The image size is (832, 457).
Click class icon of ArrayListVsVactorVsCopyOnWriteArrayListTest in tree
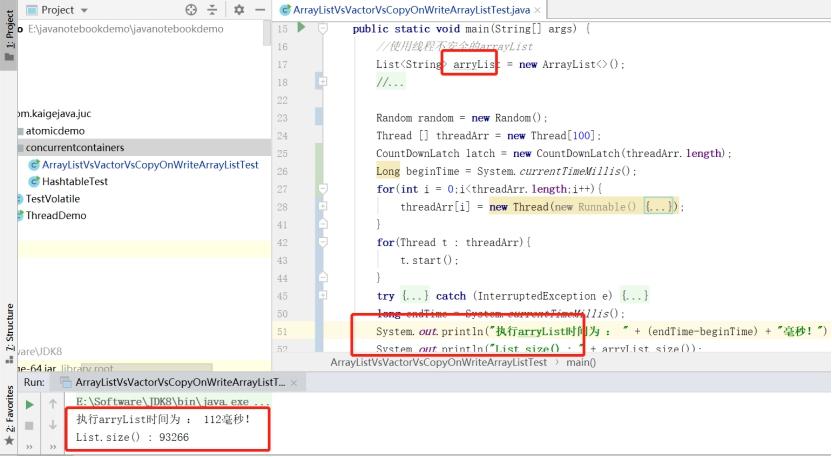34,165
